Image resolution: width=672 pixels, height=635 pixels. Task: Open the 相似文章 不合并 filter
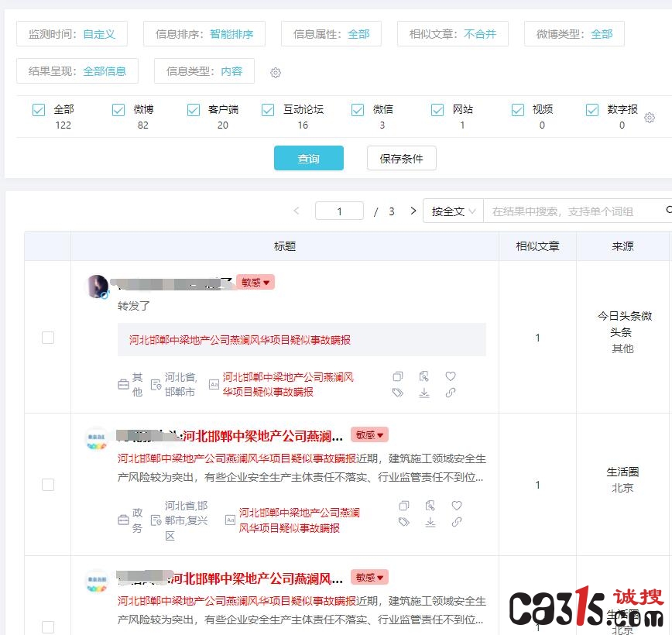click(453, 33)
